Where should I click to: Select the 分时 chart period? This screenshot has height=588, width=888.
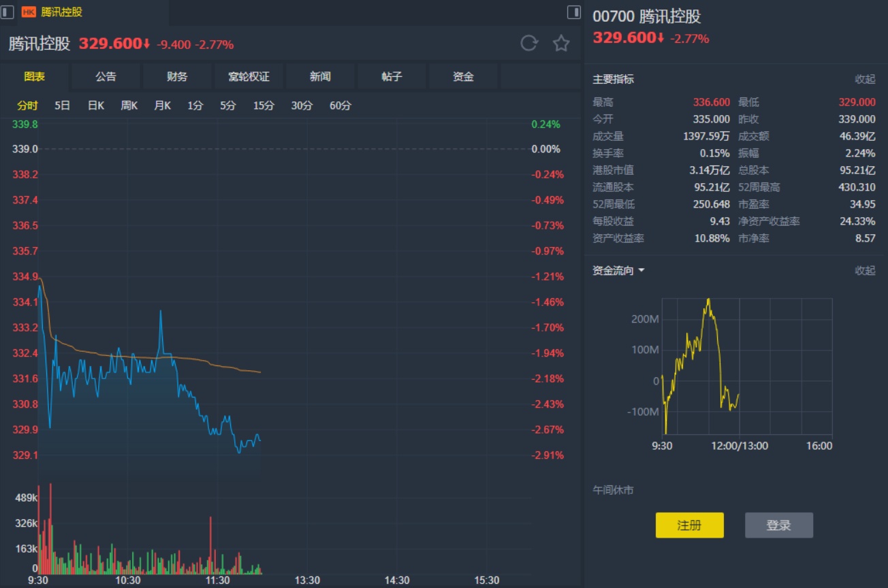[28, 105]
